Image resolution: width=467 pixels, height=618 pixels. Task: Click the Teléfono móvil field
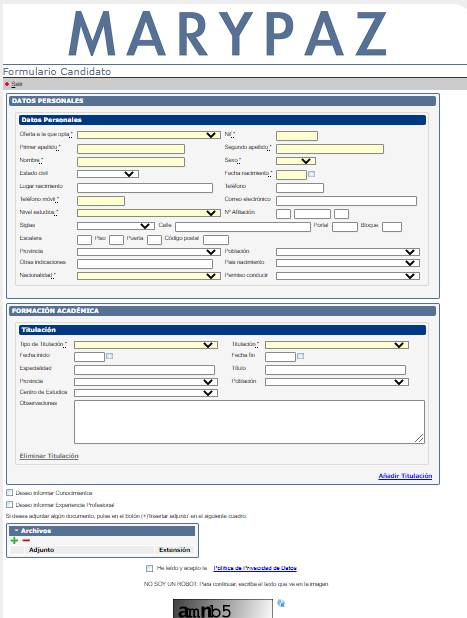click(x=101, y=201)
